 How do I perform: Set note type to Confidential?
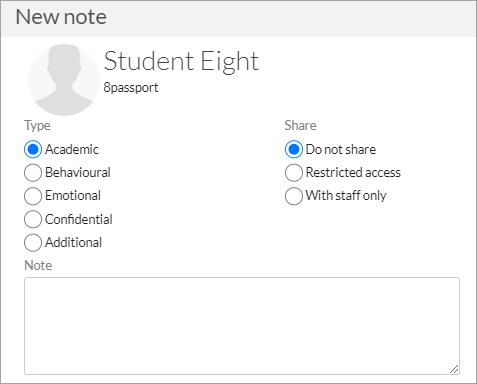(x=33, y=219)
